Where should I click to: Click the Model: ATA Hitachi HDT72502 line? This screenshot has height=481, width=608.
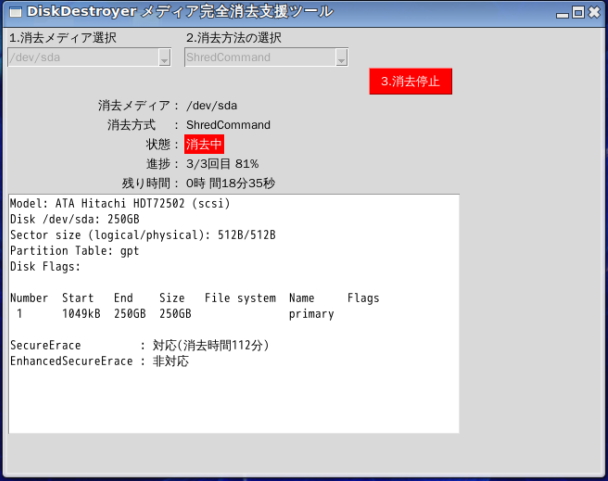point(120,203)
